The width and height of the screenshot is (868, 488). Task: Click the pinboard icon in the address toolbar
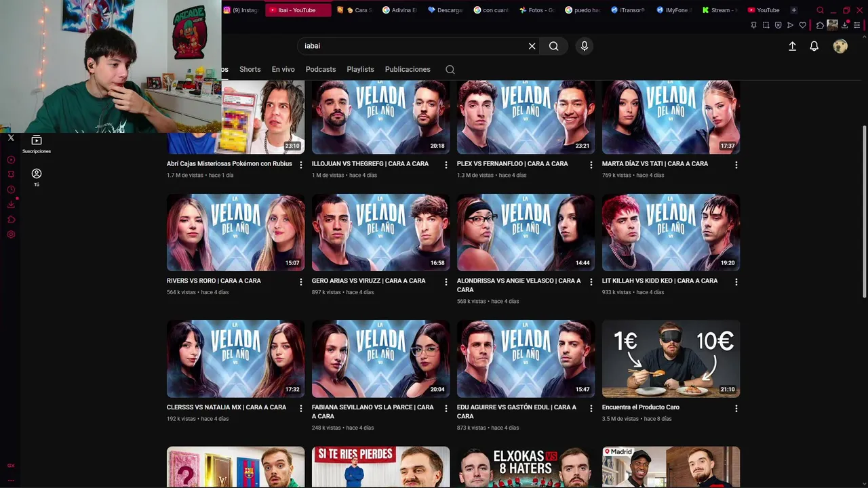pyautogui.click(x=753, y=25)
